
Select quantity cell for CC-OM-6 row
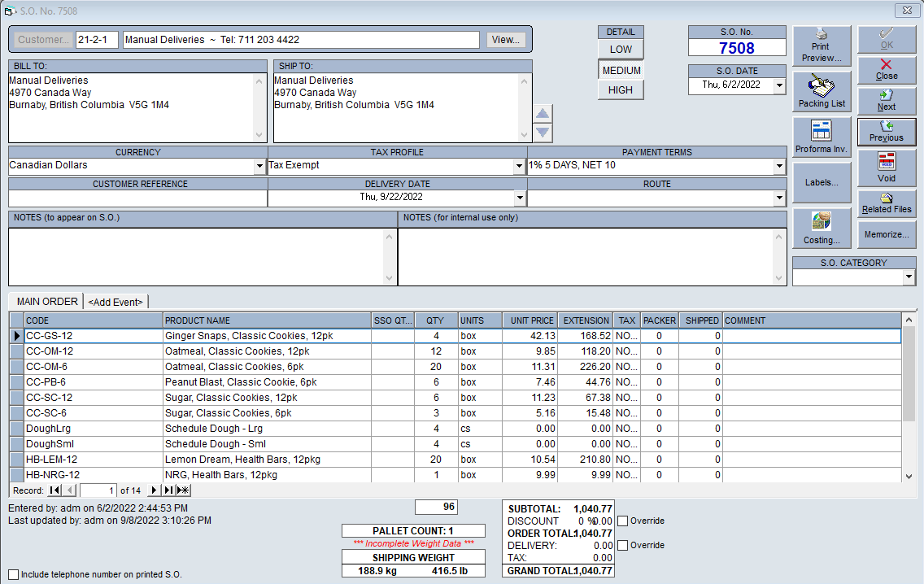(x=435, y=367)
